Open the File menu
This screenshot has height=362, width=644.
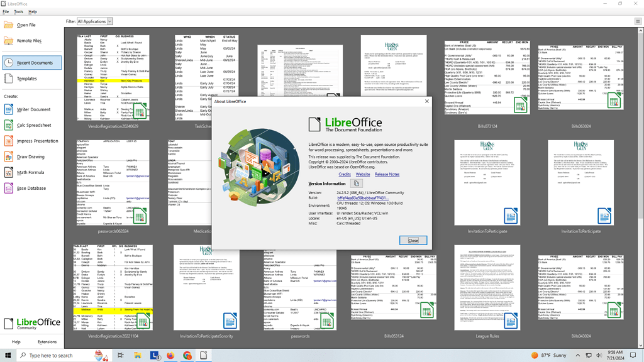[5, 11]
